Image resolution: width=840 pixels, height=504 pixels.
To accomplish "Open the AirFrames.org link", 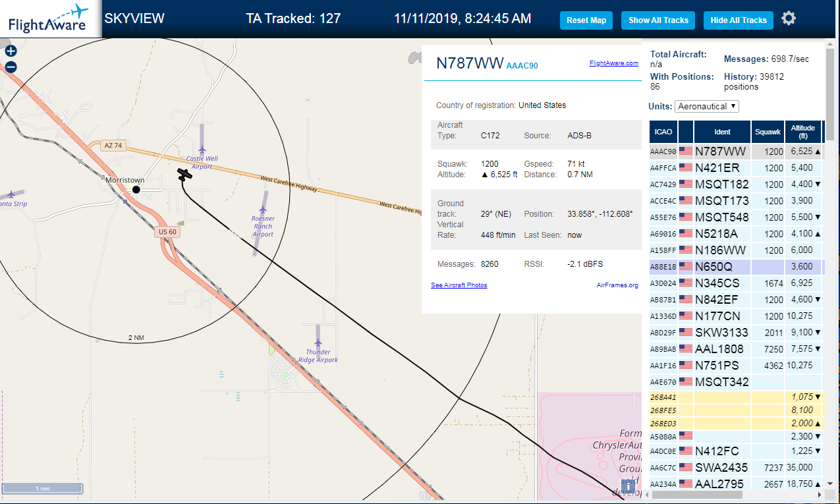I will [617, 285].
